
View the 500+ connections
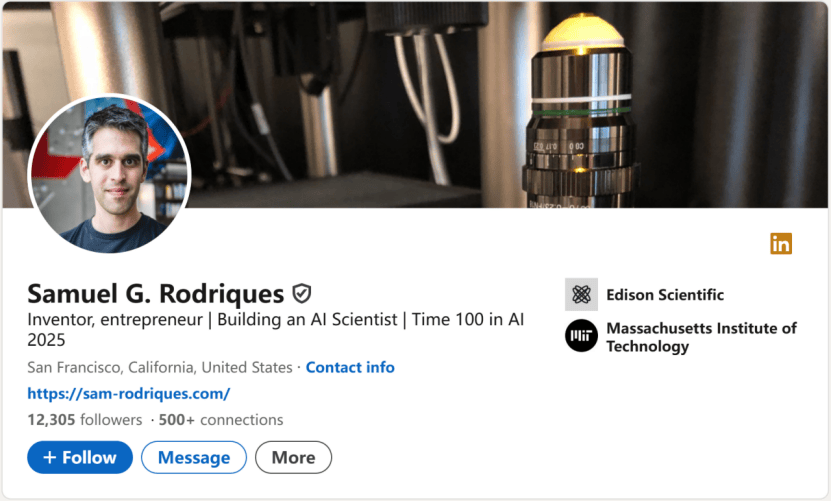point(221,420)
